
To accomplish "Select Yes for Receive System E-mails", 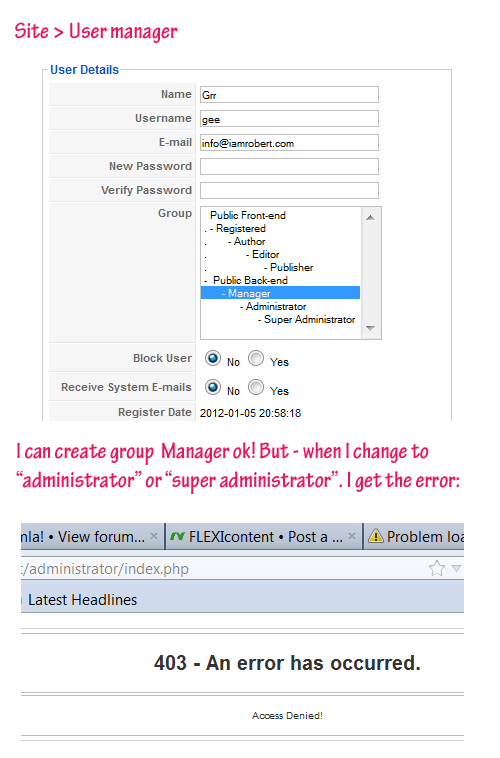I will coord(256,387).
